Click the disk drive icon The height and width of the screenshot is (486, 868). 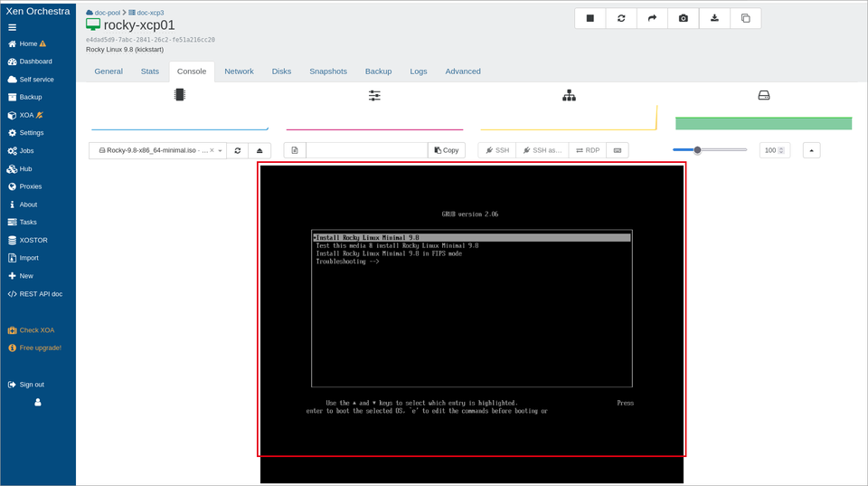point(764,95)
